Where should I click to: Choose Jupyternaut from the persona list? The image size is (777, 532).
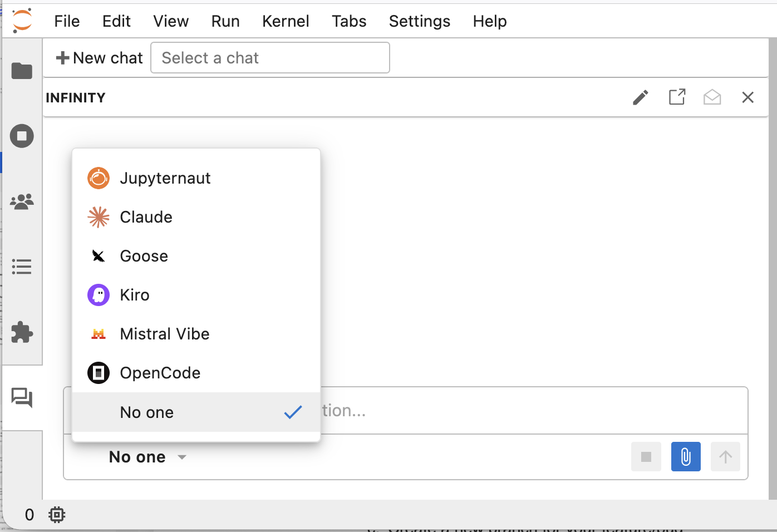pyautogui.click(x=196, y=178)
